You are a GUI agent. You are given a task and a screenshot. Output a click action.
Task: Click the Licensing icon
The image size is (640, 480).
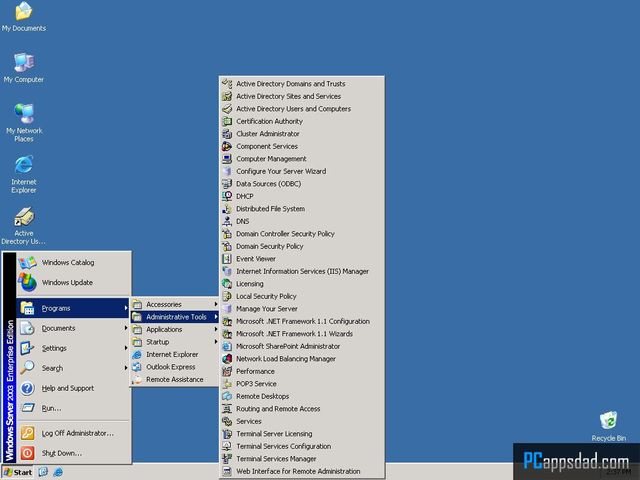[x=227, y=284]
